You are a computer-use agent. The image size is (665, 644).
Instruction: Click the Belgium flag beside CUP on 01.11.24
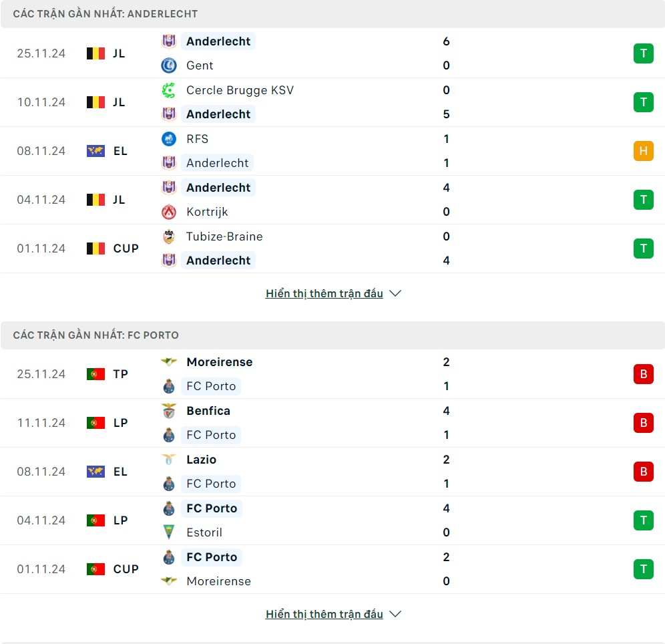[95, 249]
